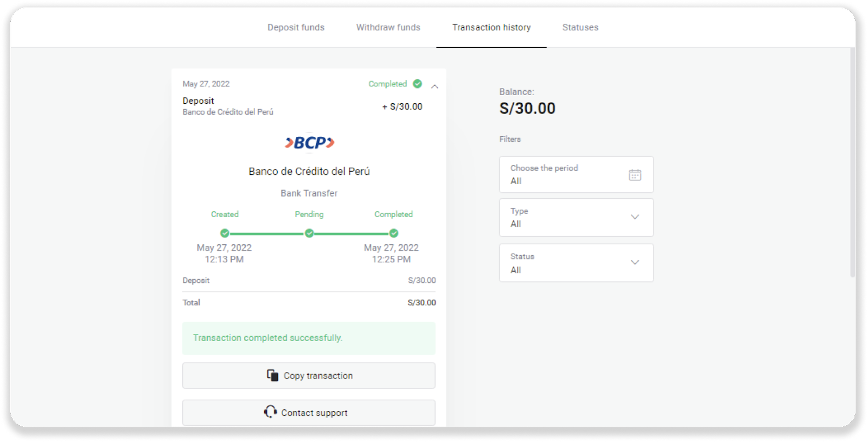Click the headset icon beside Contact support
The height and width of the screenshot is (442, 868).
pyautogui.click(x=270, y=412)
